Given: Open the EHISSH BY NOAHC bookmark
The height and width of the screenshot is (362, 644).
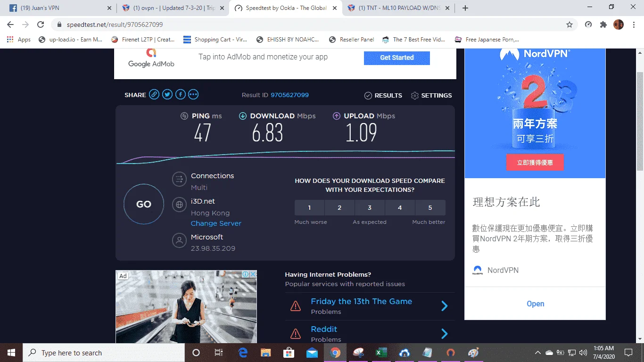Looking at the screenshot, I should [x=289, y=40].
